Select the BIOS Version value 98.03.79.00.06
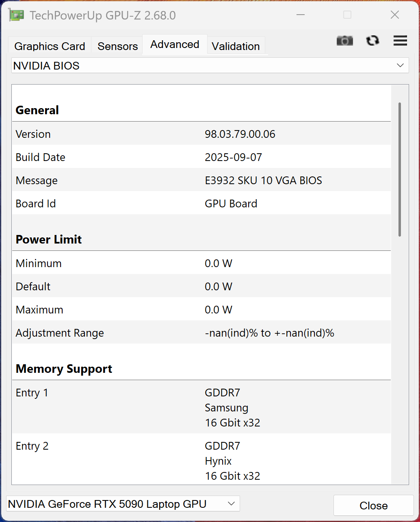The image size is (420, 522). 240,134
